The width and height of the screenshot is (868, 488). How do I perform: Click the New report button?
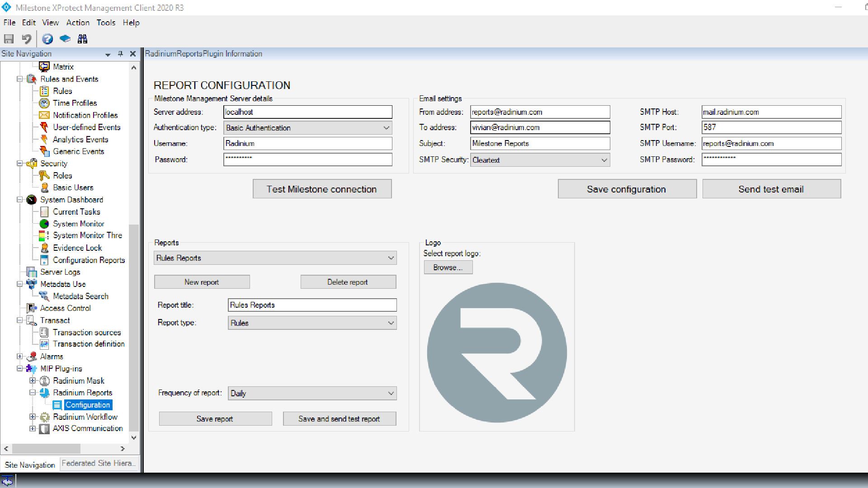(202, 282)
